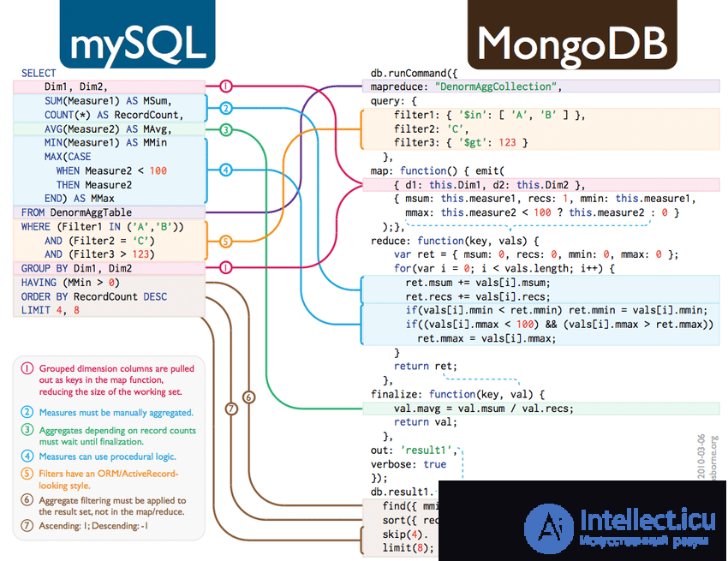The image size is (728, 561).
Task: Click 'MIN(Measure1) AS MMin' line
Action: tap(105, 142)
